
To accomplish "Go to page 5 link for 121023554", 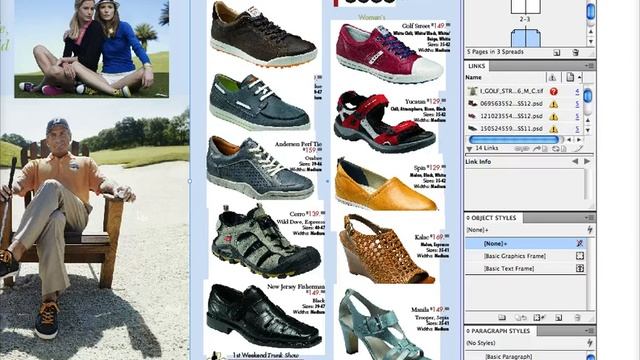I will (x=577, y=117).
